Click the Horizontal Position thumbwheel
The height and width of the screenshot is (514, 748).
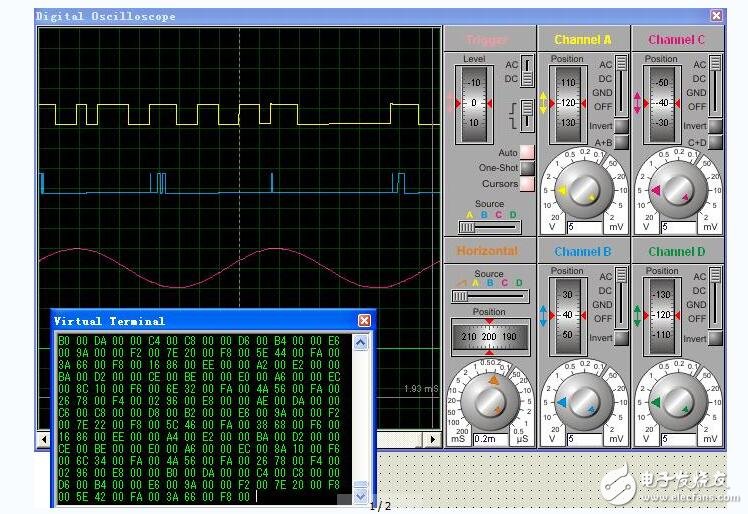click(489, 336)
